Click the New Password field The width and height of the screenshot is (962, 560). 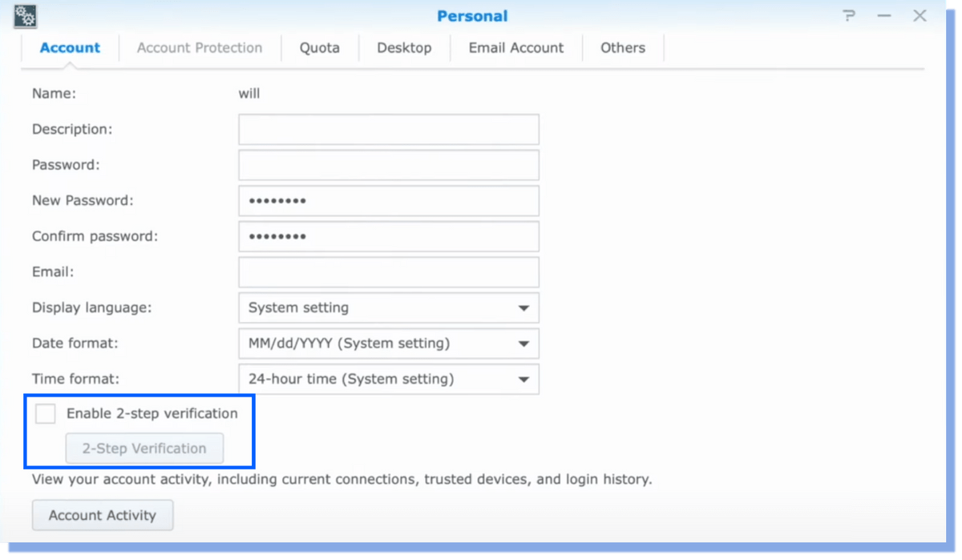[389, 200]
